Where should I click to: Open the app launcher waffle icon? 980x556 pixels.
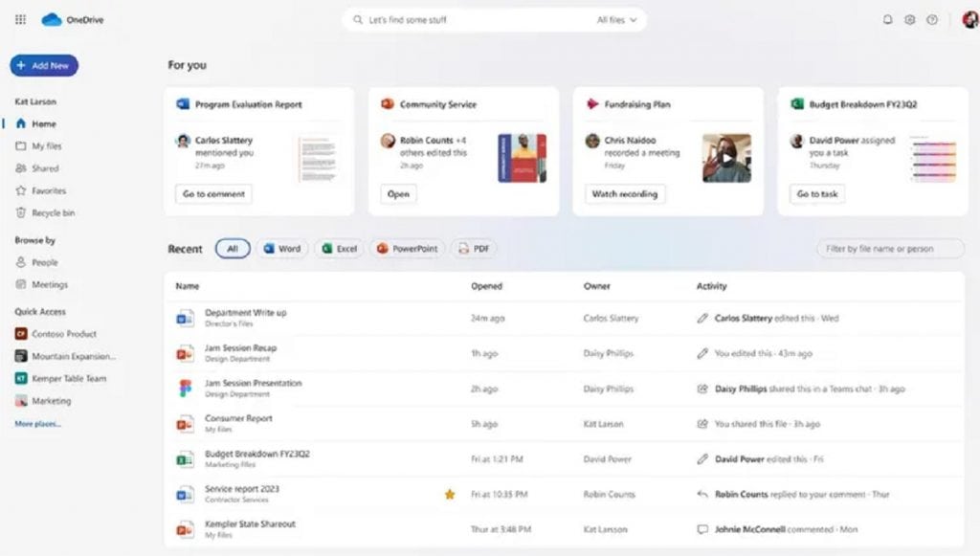point(21,19)
